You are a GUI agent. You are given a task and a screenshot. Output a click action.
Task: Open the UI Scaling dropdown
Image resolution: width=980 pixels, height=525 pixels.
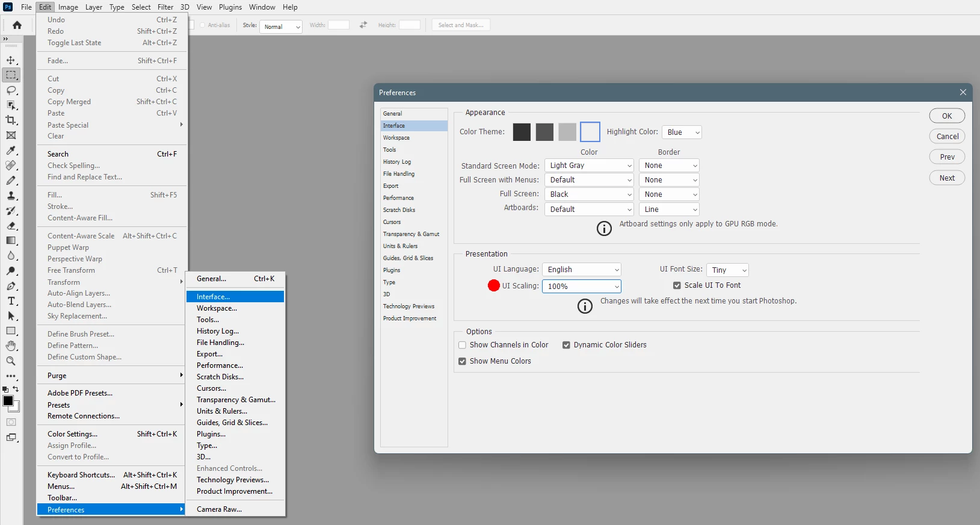[582, 287]
